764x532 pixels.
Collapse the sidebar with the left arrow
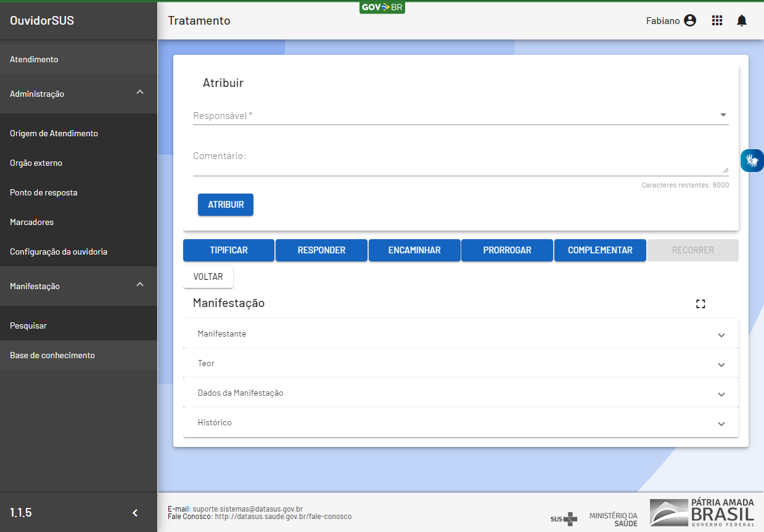pos(136,513)
